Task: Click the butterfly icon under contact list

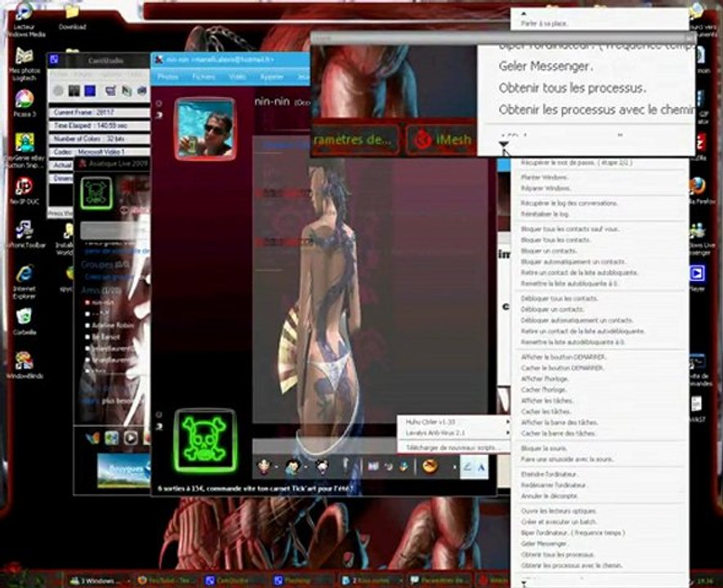Action: click(92, 438)
